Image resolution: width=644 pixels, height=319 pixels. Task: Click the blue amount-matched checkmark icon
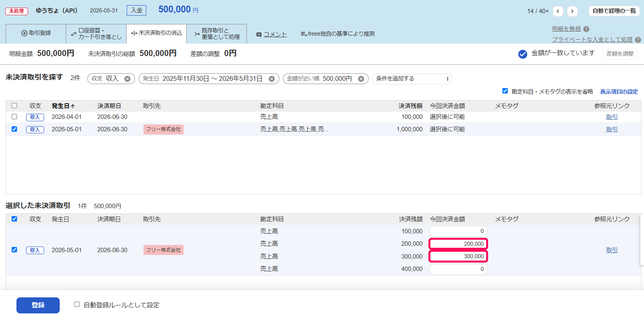523,54
